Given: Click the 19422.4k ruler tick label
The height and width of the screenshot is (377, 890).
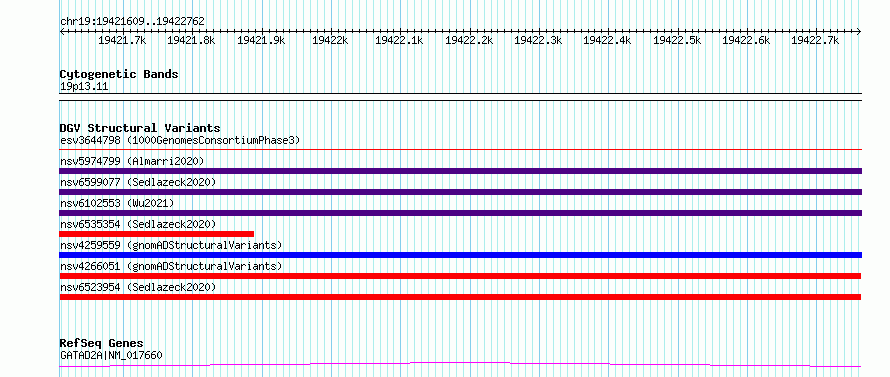Looking at the screenshot, I should coord(607,40).
